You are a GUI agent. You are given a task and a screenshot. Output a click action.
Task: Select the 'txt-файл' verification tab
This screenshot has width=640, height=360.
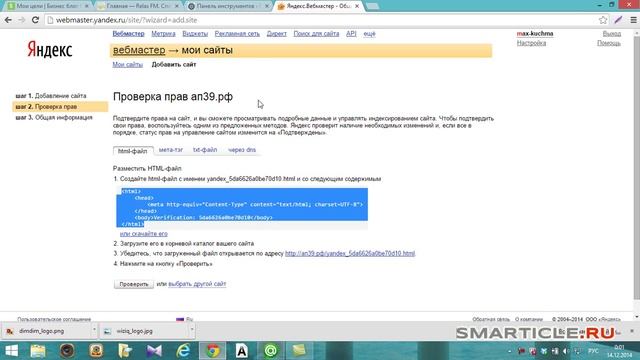click(x=205, y=150)
